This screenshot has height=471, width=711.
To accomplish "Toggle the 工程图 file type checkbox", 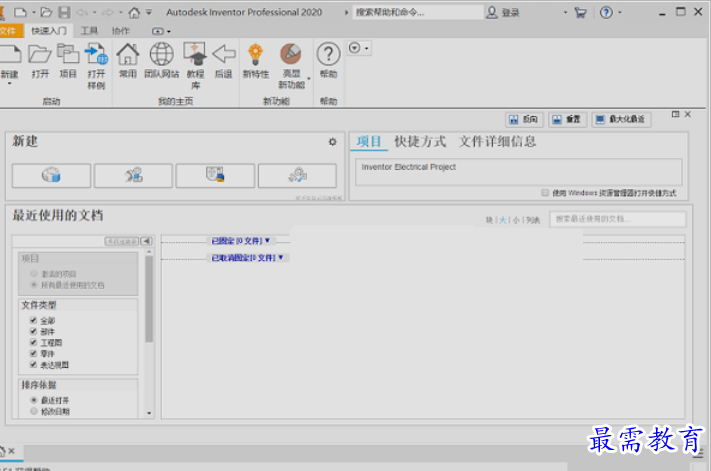I will point(33,342).
